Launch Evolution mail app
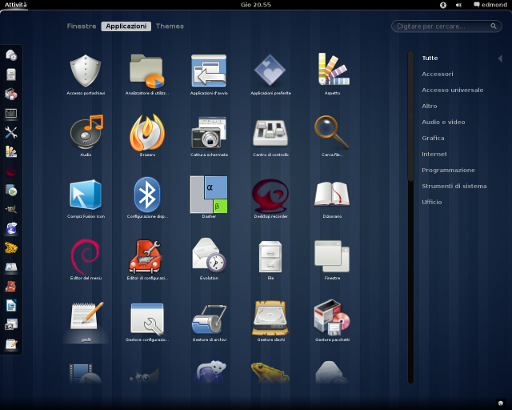512x410 pixels. [209, 255]
